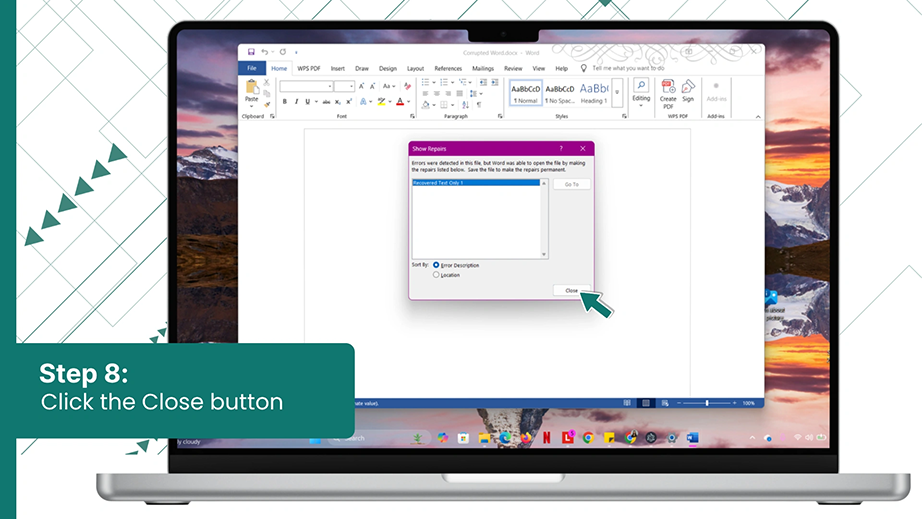Click the font color red A swatch
This screenshot has height=519, width=922.
tap(400, 102)
